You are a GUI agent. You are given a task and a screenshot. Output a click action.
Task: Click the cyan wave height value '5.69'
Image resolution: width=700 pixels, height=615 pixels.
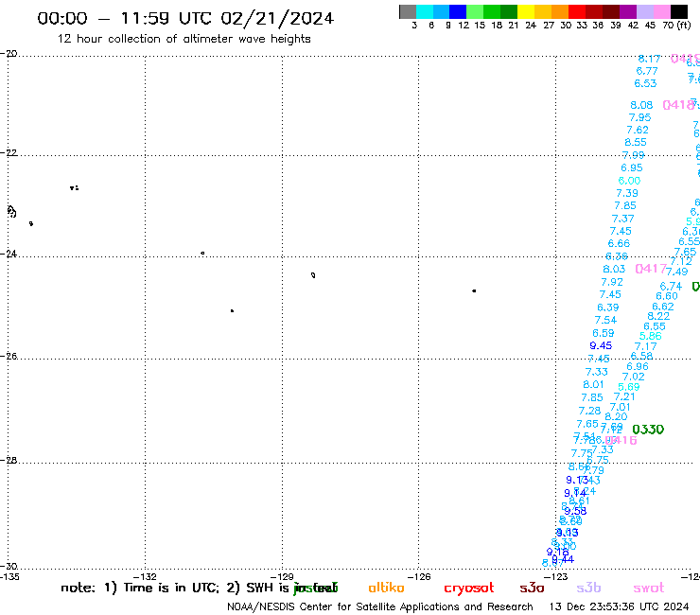coord(629,387)
